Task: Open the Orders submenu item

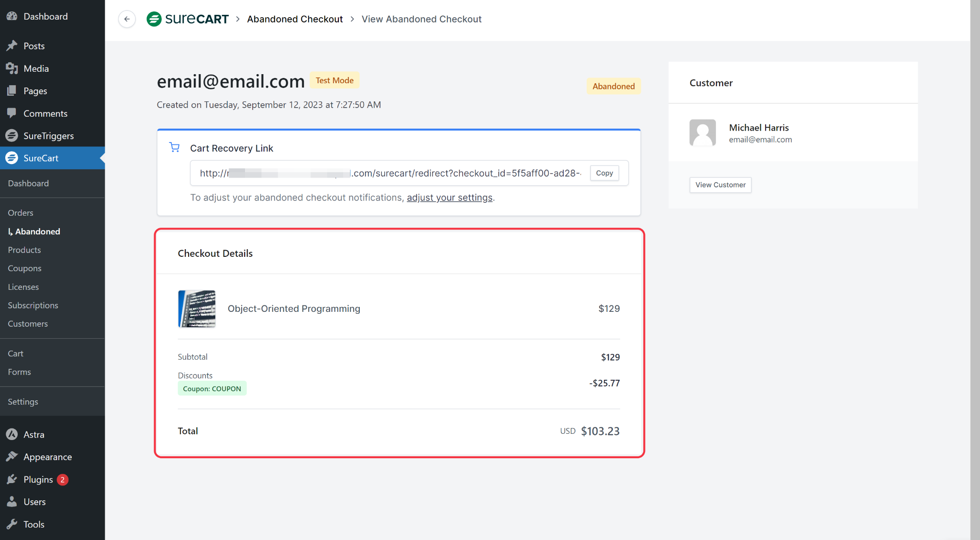Action: [x=21, y=213]
